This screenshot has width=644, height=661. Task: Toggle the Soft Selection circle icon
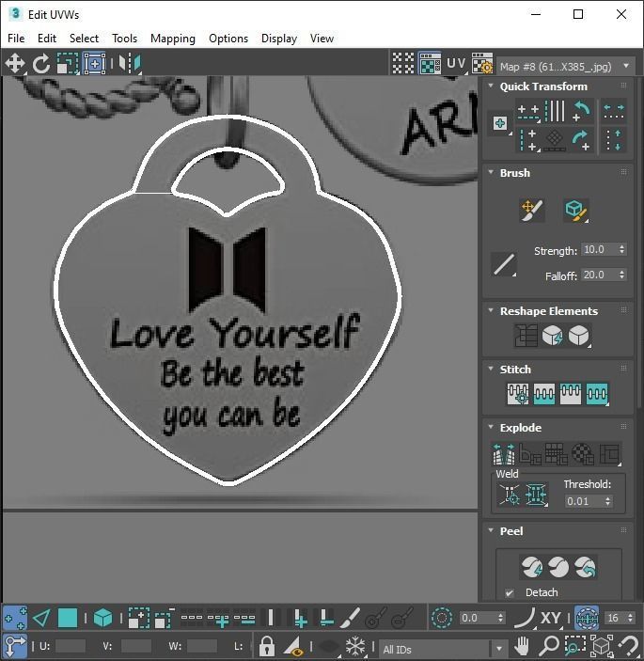(x=442, y=618)
